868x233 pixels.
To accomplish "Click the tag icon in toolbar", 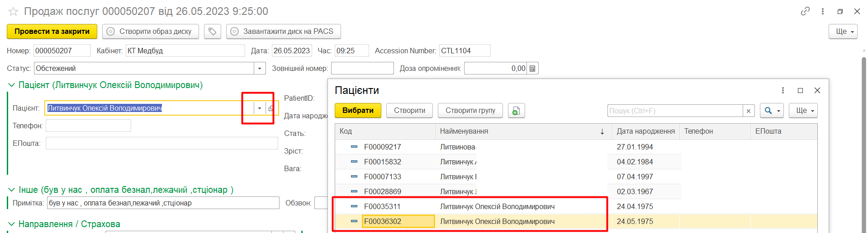I will (212, 32).
